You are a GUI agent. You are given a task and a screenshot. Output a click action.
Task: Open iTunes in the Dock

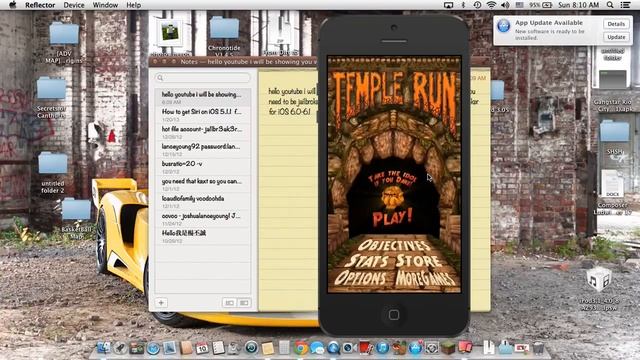[x=382, y=348]
